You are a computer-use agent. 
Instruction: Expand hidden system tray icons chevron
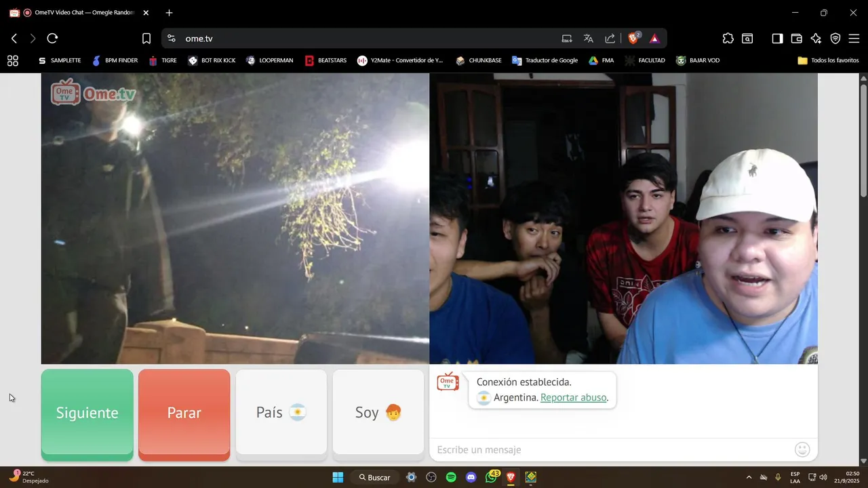(749, 477)
